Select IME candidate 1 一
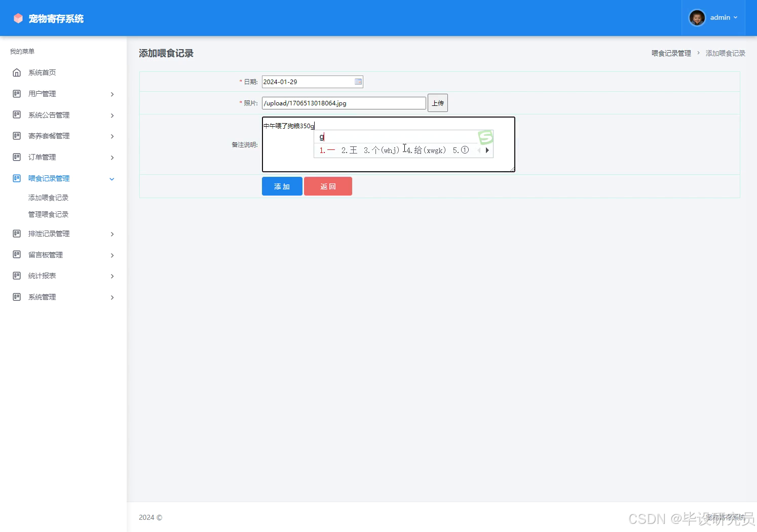The width and height of the screenshot is (757, 532). (327, 150)
